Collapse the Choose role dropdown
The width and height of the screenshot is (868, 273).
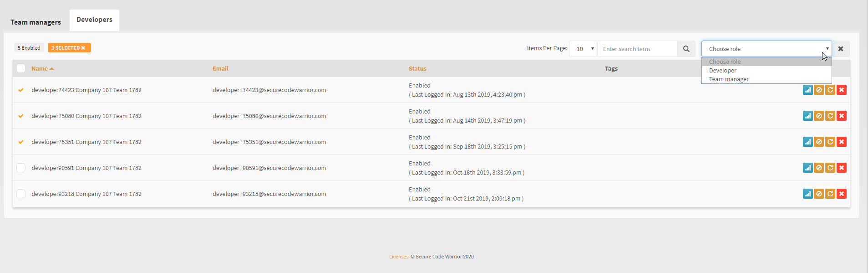(766, 49)
